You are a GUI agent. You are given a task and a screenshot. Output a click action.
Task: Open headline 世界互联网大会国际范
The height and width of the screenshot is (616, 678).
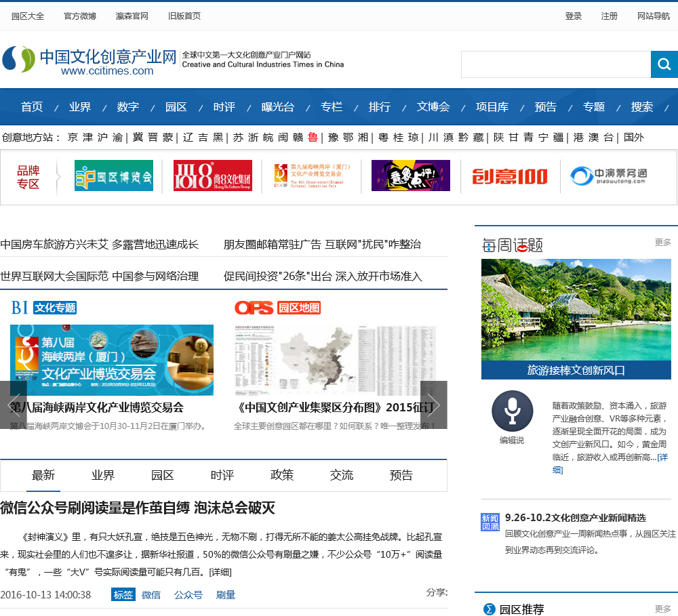coord(100,276)
